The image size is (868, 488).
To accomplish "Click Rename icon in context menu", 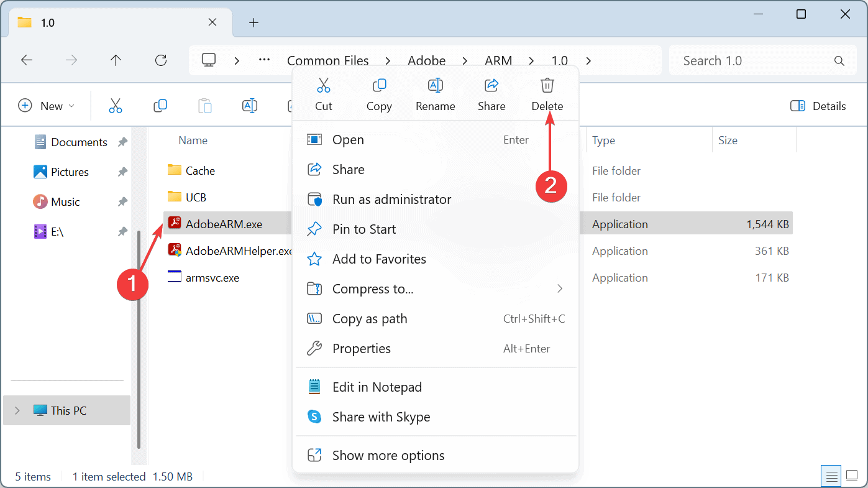I will pos(436,85).
